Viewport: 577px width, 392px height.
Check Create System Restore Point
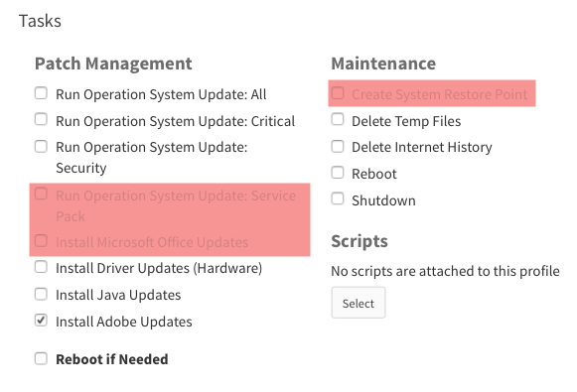pos(338,93)
